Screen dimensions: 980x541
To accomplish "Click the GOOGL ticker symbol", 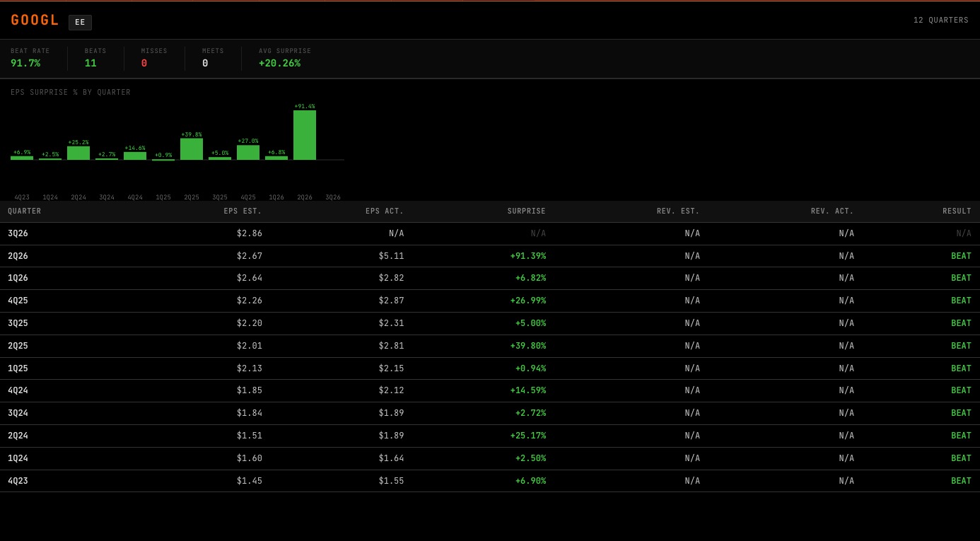I will pos(35,21).
